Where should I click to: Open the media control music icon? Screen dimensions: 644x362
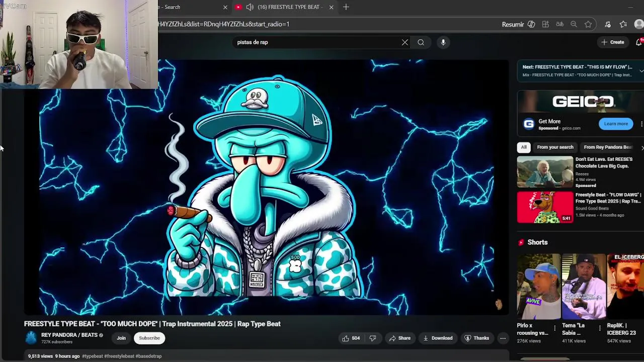[x=608, y=24]
